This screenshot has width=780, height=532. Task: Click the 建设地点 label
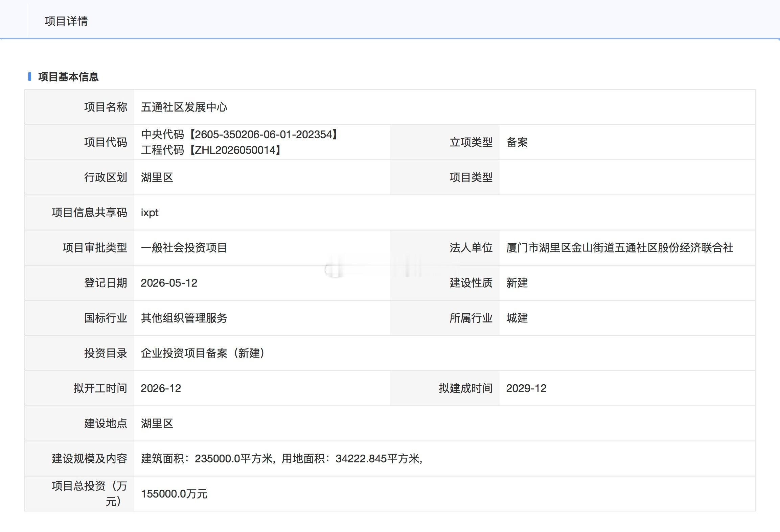(106, 424)
